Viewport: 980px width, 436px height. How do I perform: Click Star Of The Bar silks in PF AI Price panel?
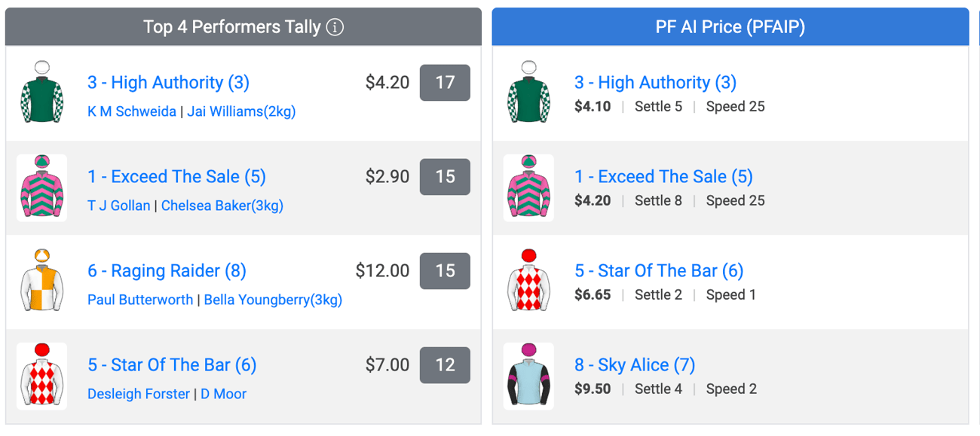point(528,282)
